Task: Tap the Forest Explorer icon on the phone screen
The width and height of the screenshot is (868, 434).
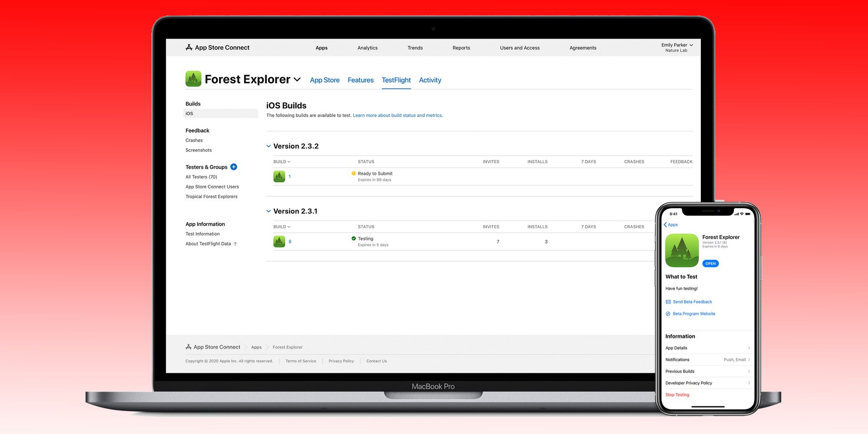Action: 681,250
